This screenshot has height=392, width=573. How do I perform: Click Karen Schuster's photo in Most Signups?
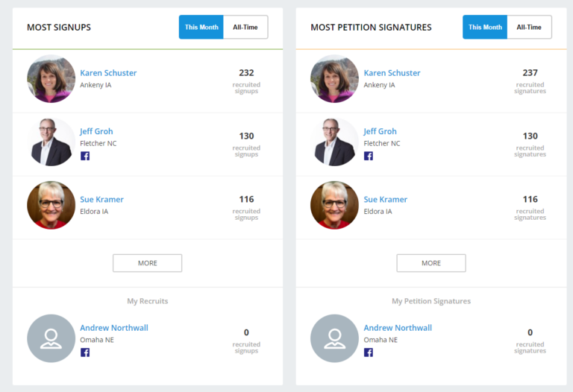[x=51, y=78]
